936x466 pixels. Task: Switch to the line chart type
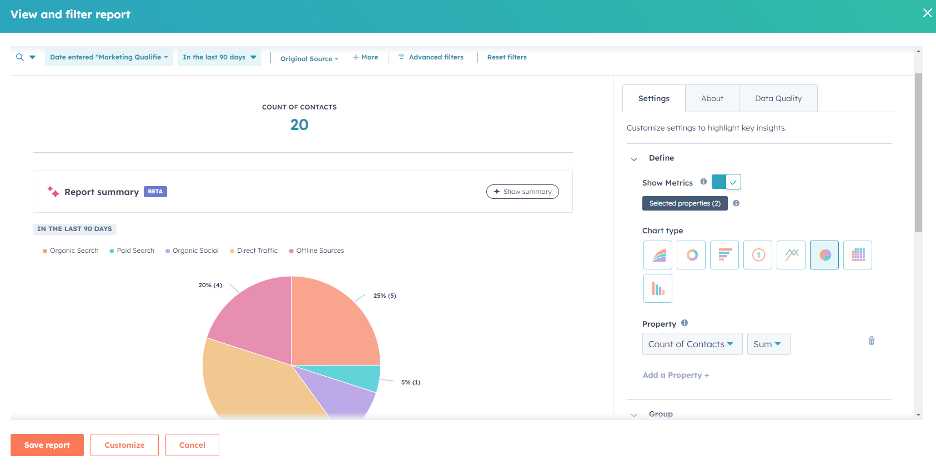(x=791, y=255)
